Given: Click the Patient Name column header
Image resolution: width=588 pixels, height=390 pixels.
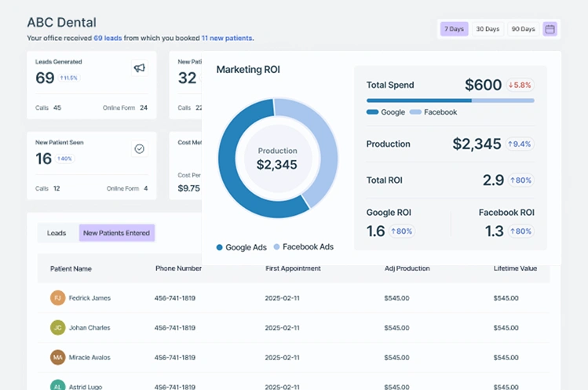Looking at the screenshot, I should pos(71,268).
